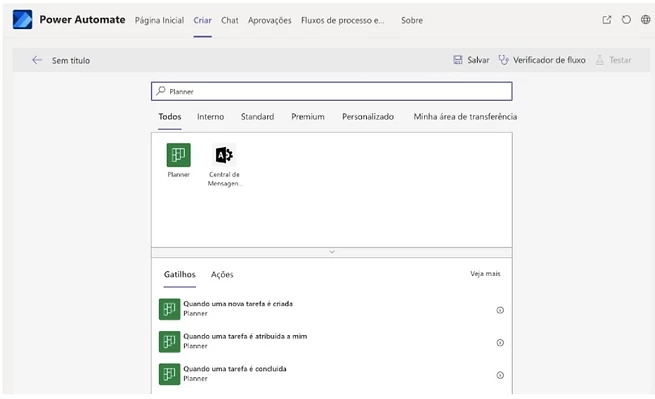The width and height of the screenshot is (655, 399).
Task: Select the Todos filter tab
Action: (x=170, y=117)
